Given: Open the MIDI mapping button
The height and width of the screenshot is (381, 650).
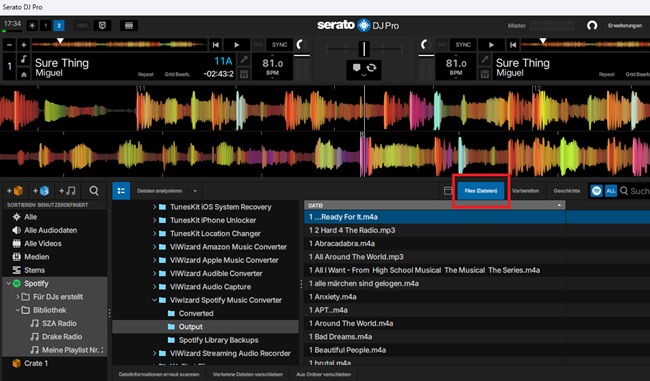Looking at the screenshot, I should coord(82,26).
